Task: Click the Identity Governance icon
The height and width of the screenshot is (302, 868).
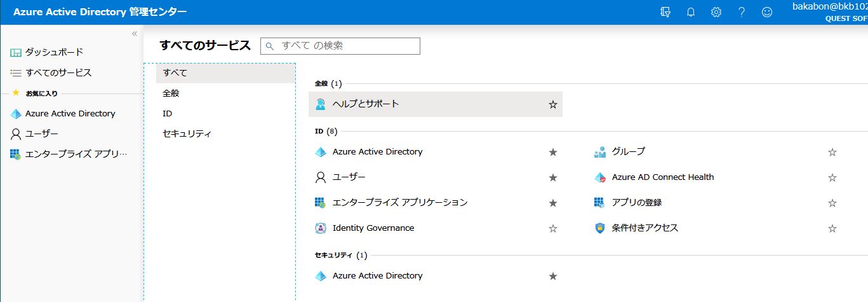Action: point(321,228)
